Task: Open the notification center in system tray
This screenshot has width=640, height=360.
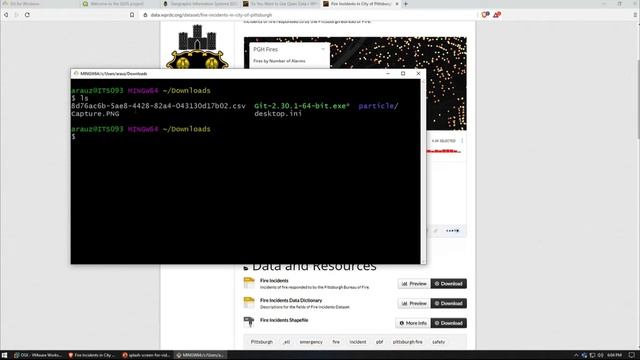Action: point(632,355)
